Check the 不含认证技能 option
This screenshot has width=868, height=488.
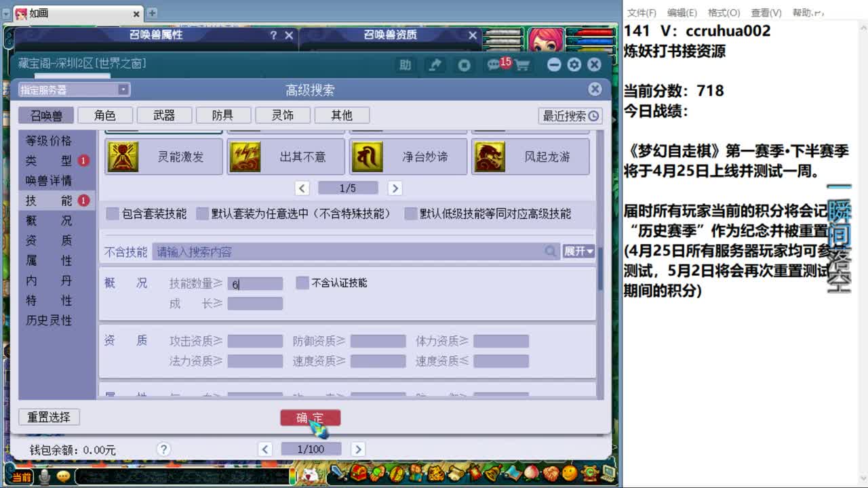pos(302,283)
